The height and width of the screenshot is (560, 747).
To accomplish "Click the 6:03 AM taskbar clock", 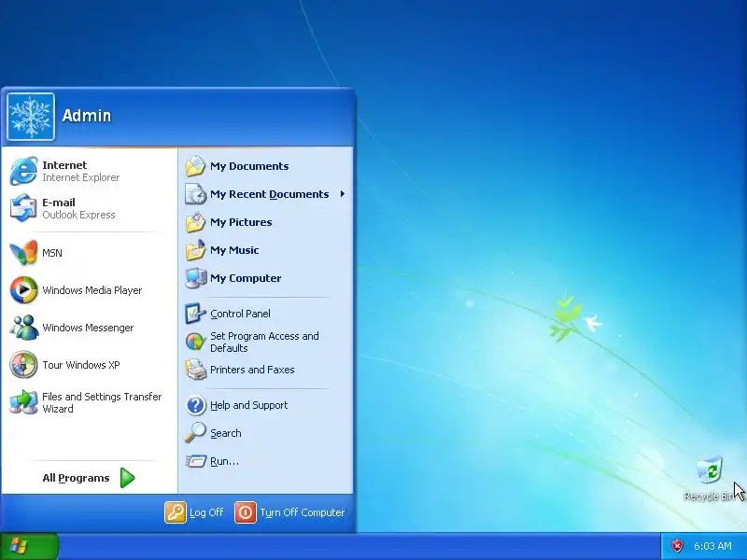I will pos(712,546).
